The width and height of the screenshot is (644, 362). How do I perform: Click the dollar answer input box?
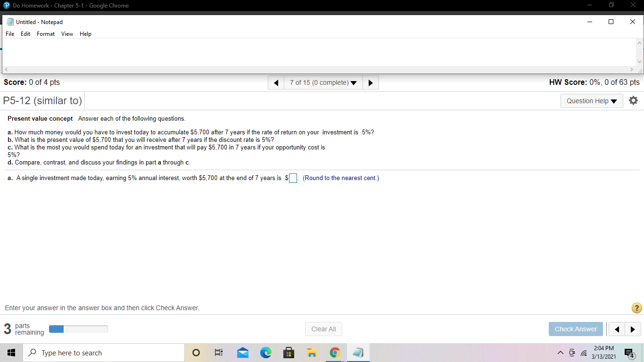tap(293, 178)
